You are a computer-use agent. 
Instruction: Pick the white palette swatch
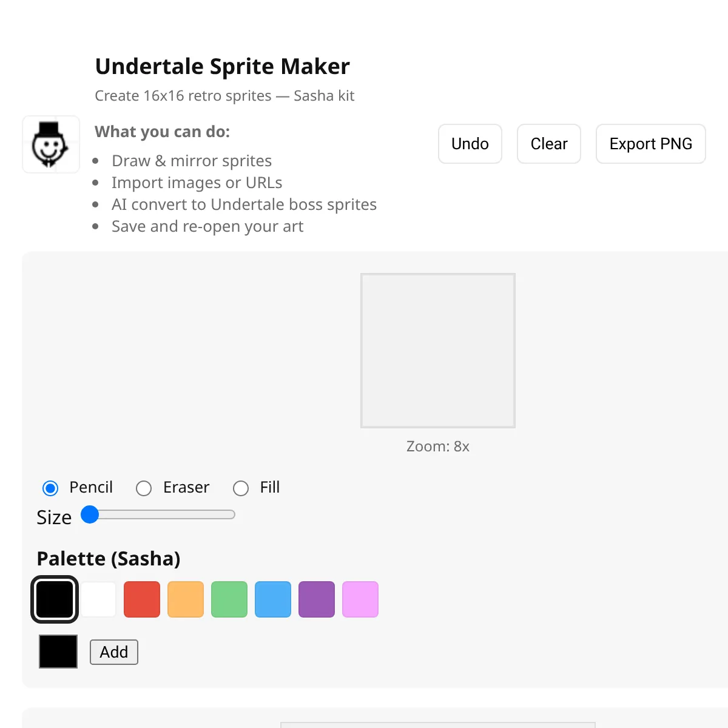98,599
